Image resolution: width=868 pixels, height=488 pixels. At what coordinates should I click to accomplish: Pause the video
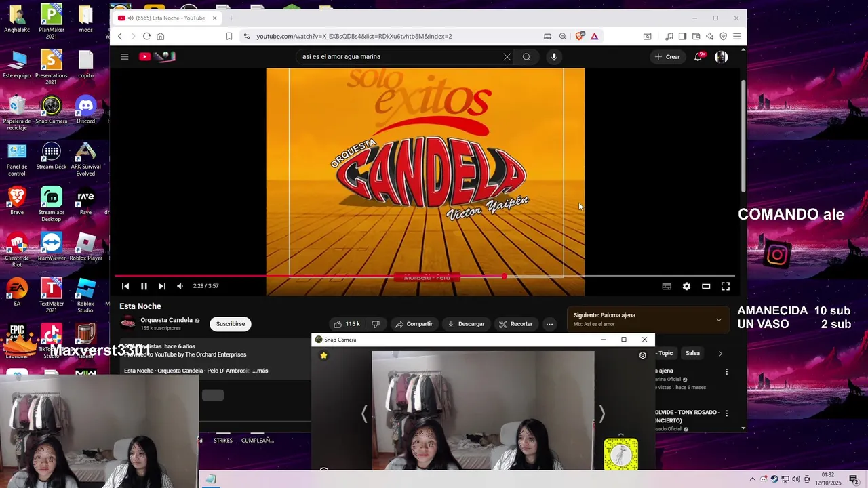point(144,287)
